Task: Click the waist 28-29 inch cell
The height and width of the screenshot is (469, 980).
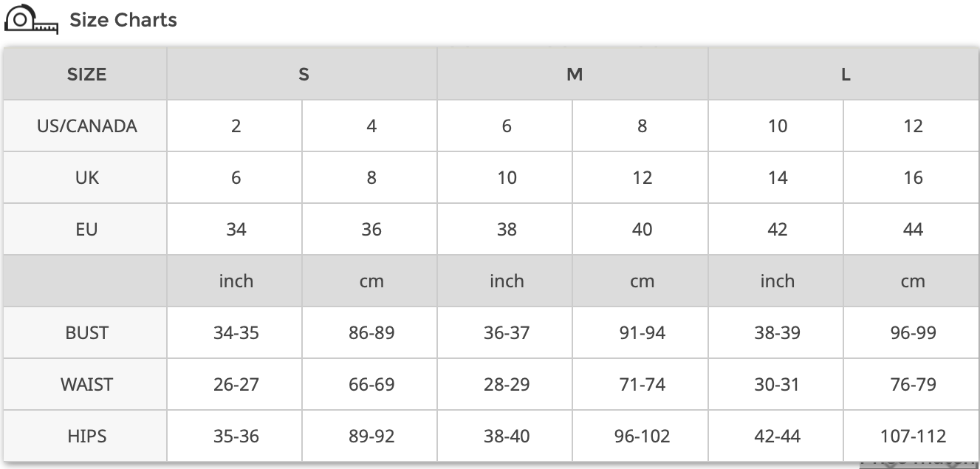Action: (507, 385)
